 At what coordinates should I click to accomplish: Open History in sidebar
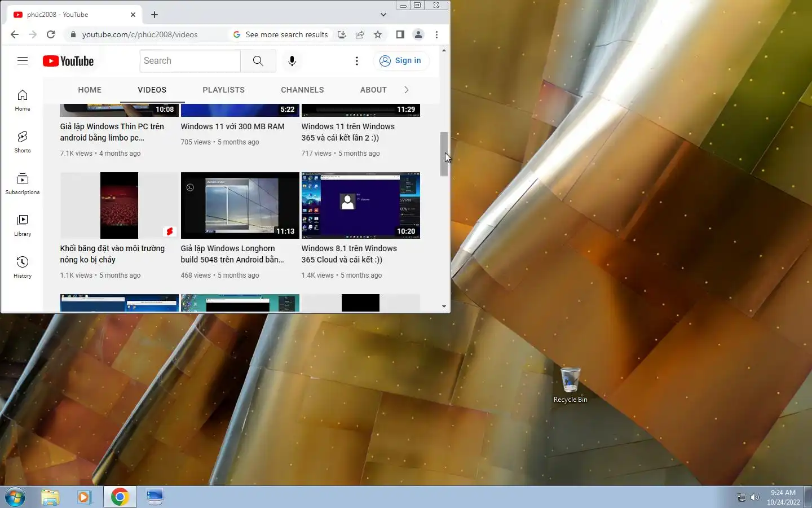click(x=23, y=268)
